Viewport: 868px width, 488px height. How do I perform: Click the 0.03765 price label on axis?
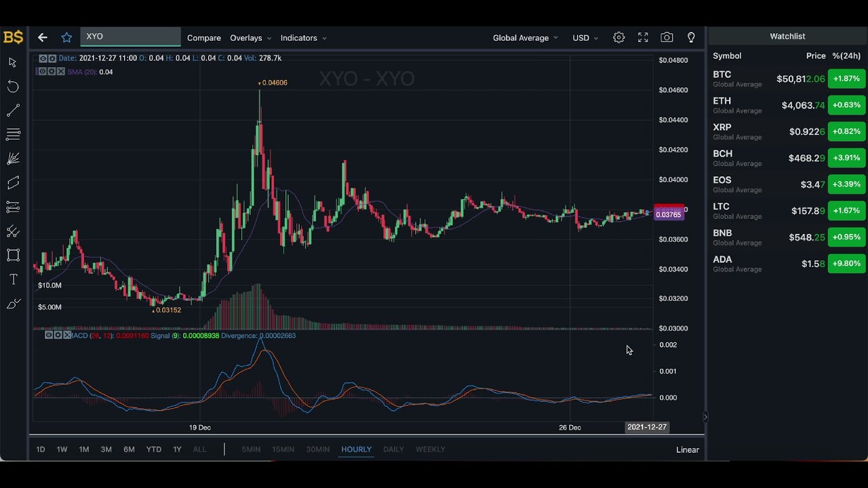[x=669, y=215]
